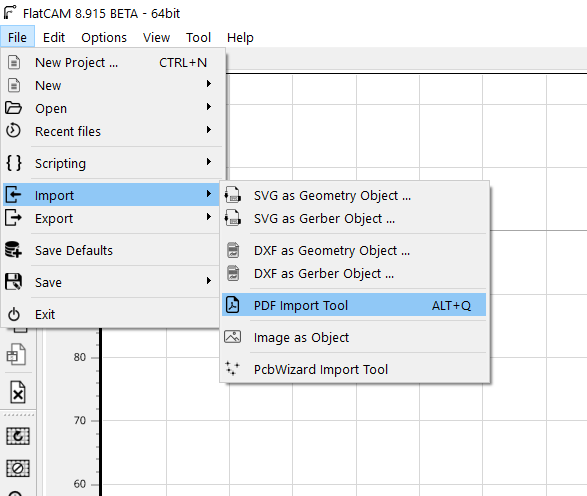Click ruler value 60
The height and width of the screenshot is (496, 587).
coord(79,484)
